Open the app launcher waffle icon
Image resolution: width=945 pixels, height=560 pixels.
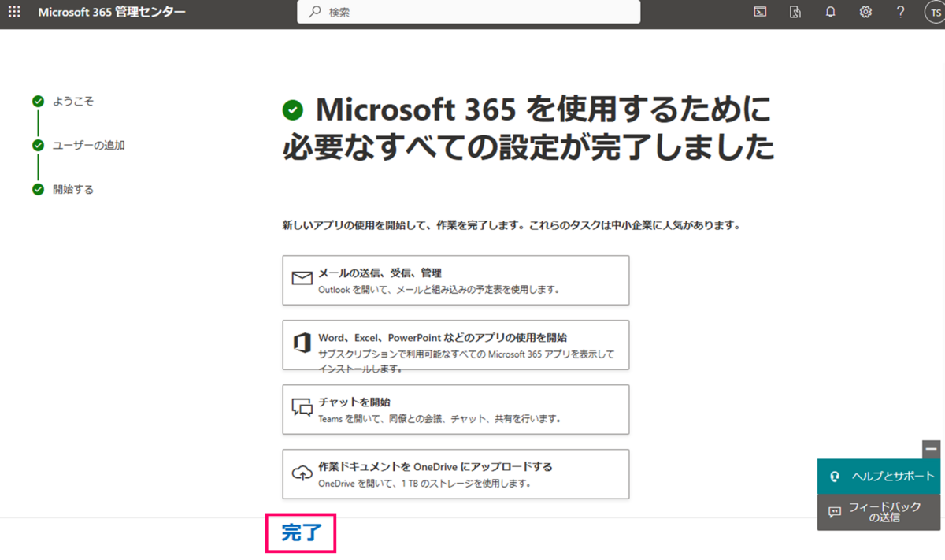[14, 12]
